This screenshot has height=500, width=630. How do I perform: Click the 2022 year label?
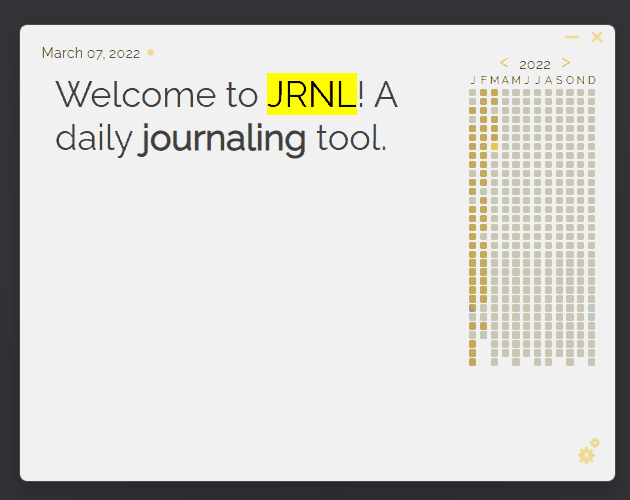(535, 64)
